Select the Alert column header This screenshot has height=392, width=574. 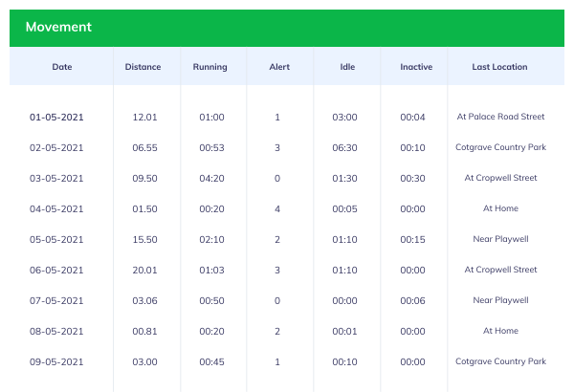tap(279, 67)
